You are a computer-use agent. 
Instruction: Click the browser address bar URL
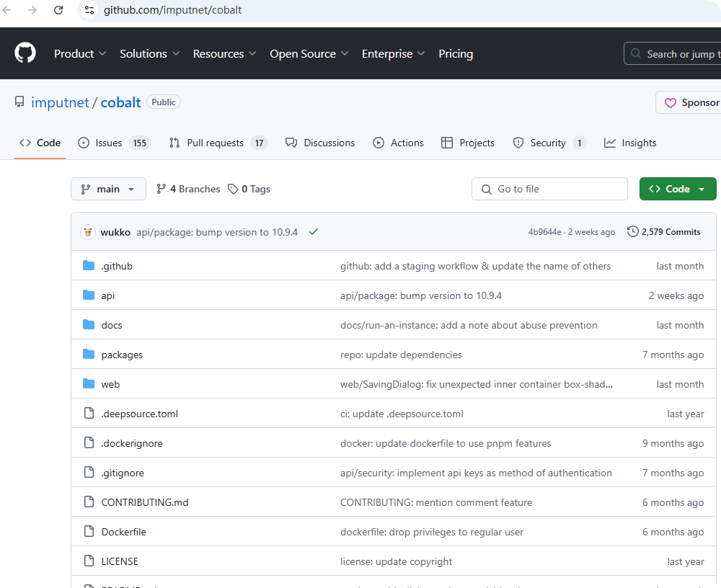pyautogui.click(x=172, y=10)
